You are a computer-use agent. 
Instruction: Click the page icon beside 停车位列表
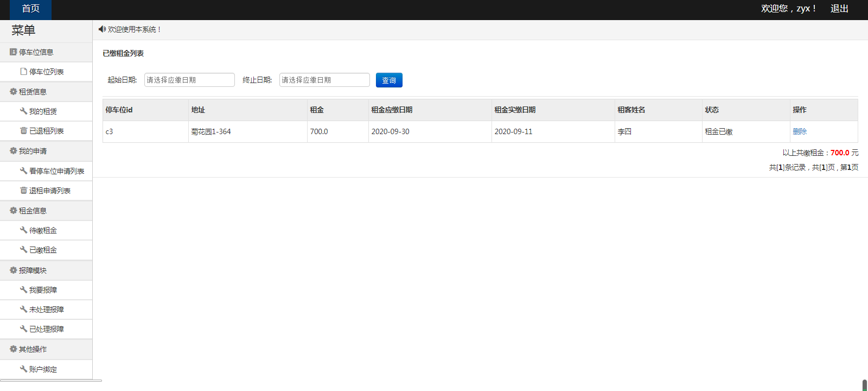pyautogui.click(x=23, y=72)
